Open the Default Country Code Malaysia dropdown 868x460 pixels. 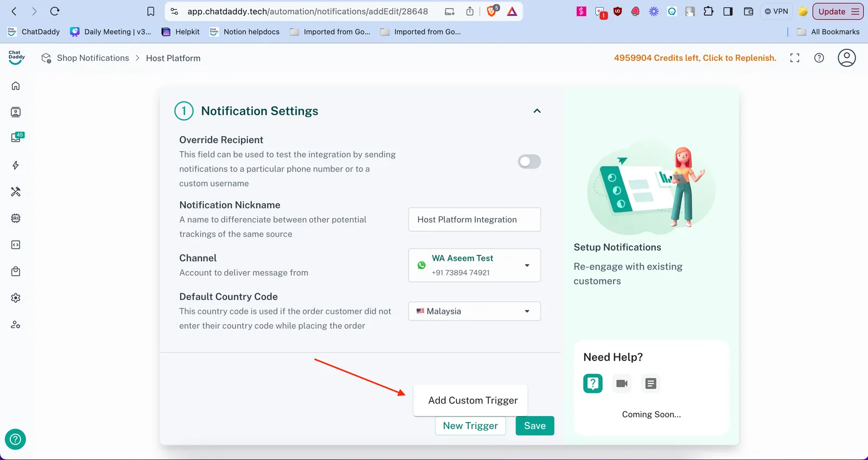pos(474,311)
